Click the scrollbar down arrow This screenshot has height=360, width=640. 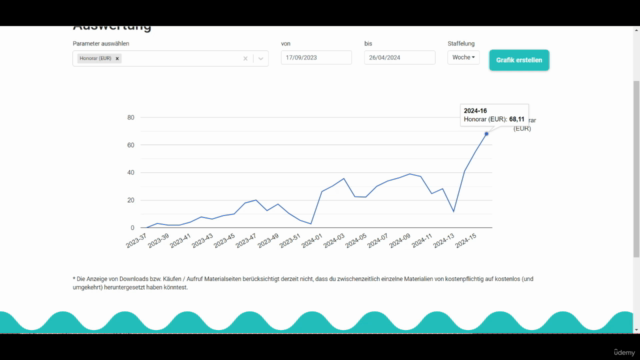point(636,330)
